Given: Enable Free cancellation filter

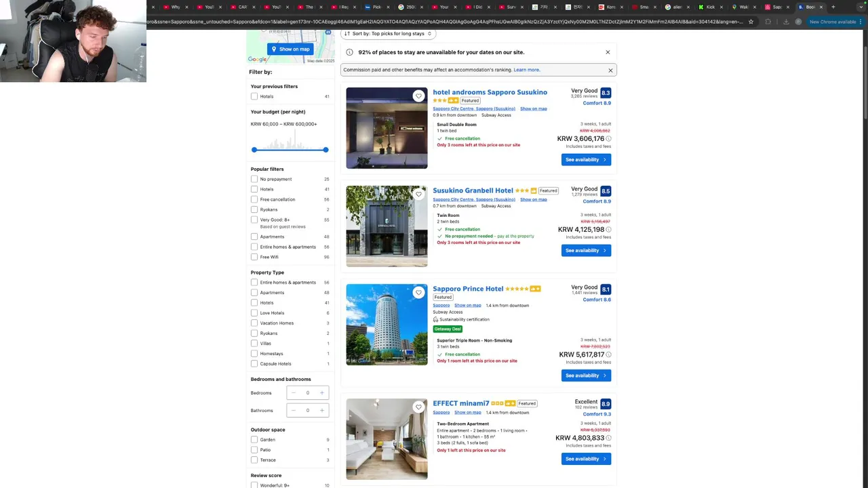Looking at the screenshot, I should [254, 199].
